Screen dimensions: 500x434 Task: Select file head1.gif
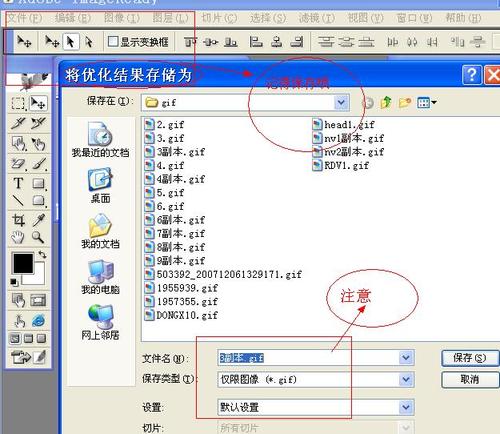point(344,125)
